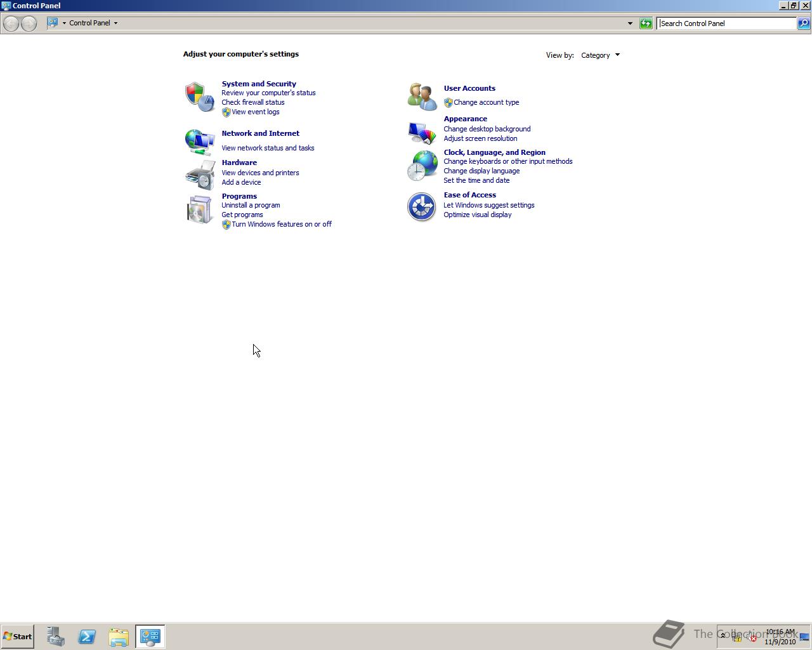Open the View by Category dropdown
812x650 pixels.
tap(600, 55)
